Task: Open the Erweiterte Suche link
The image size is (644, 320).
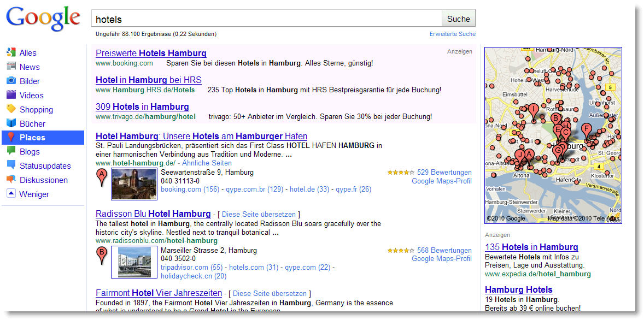Action: 453,34
